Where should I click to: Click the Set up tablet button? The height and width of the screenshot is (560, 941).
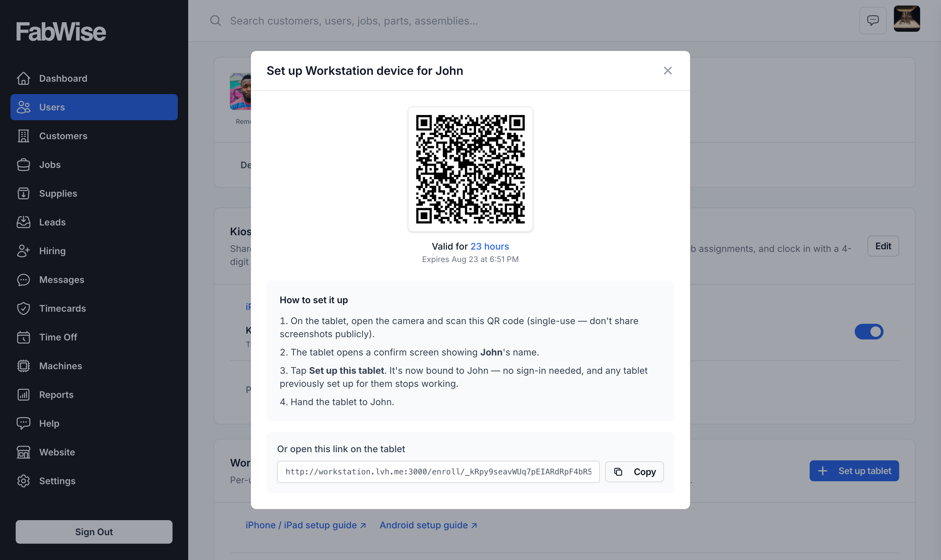coord(854,471)
